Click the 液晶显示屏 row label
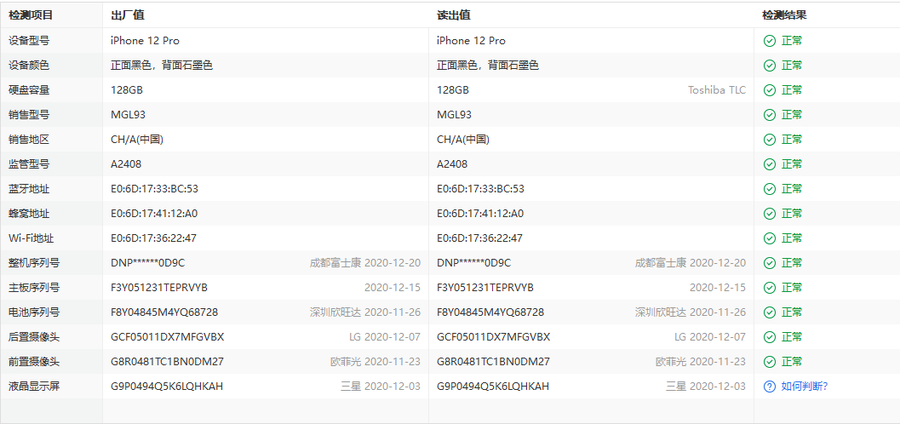 (34, 386)
